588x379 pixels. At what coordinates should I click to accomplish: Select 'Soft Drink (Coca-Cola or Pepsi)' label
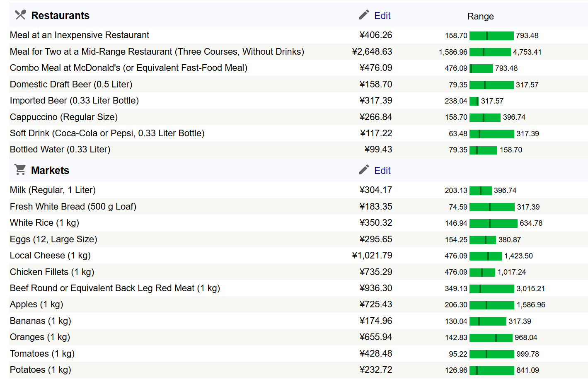(x=107, y=133)
